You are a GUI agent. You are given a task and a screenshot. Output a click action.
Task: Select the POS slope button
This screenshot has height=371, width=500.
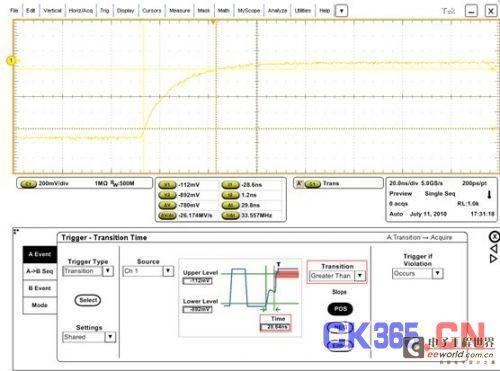coord(340,309)
